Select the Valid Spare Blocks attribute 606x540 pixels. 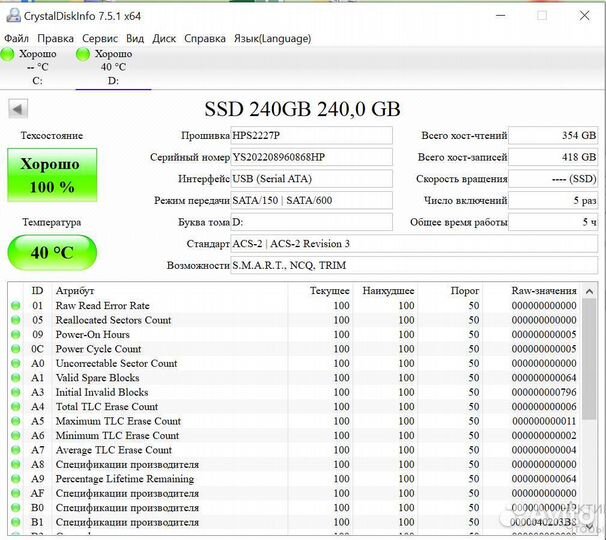97,378
